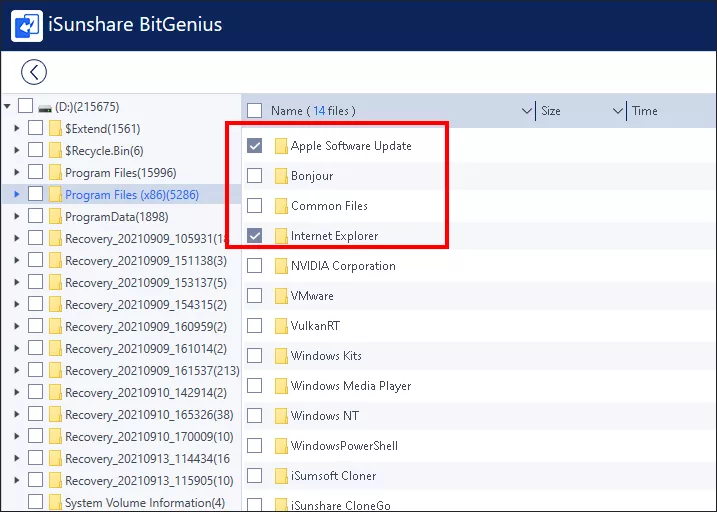This screenshot has width=717, height=512.
Task: Select Program Files(15996) in the tree
Action: pos(121,173)
